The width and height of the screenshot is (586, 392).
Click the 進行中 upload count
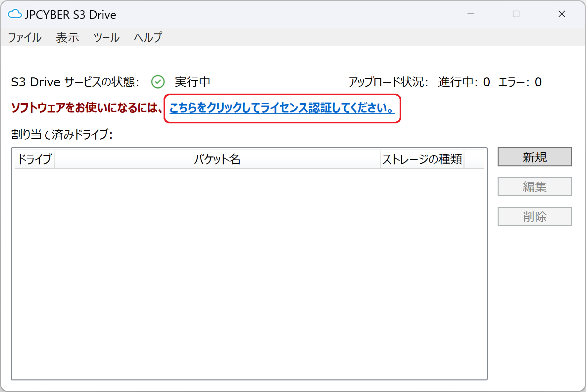coord(464,82)
